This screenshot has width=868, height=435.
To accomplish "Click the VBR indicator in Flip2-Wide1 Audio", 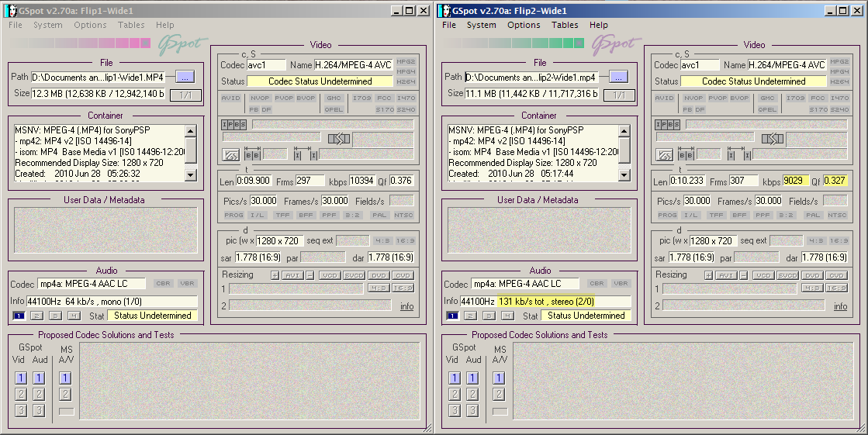I will [x=621, y=283].
